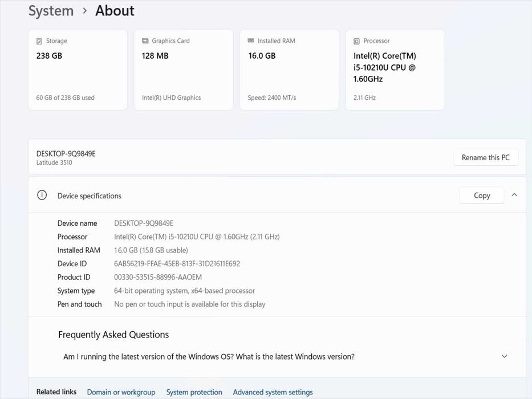This screenshot has height=399, width=532.
Task: Open Advanced system settings link
Action: [x=273, y=392]
